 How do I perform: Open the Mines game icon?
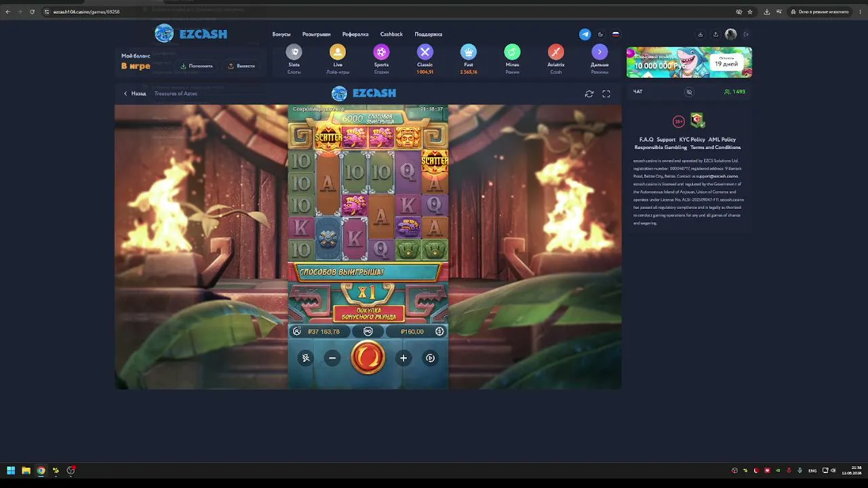(512, 53)
